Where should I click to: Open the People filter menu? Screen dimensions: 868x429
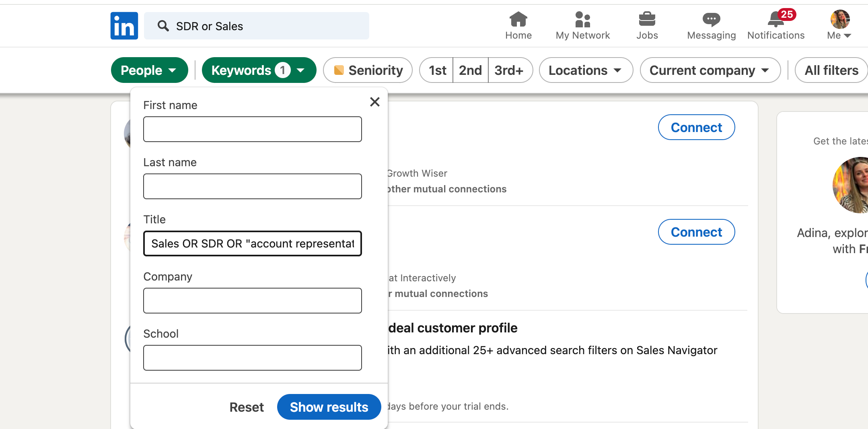coord(149,70)
